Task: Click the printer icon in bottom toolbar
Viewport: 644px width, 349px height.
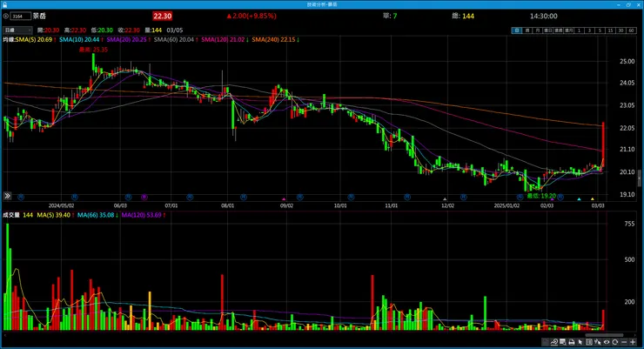Action: tap(571, 342)
